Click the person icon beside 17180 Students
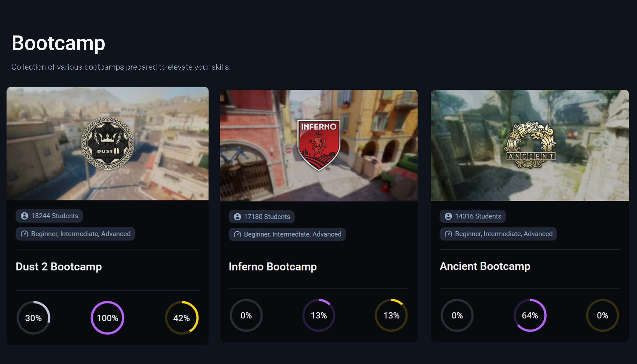The width and height of the screenshot is (637, 364). [x=237, y=217]
